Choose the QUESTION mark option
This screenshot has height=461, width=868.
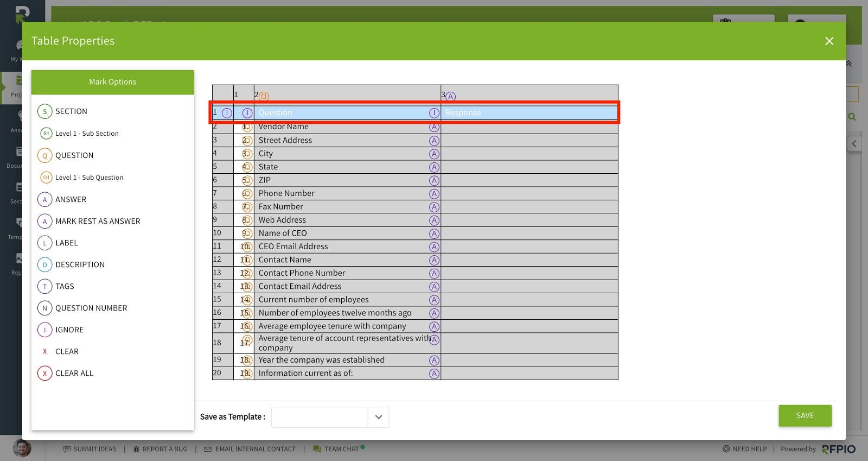(x=66, y=155)
